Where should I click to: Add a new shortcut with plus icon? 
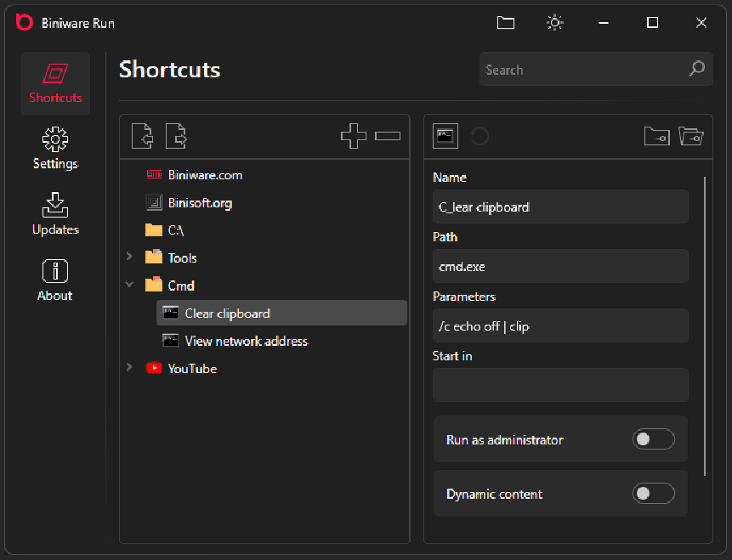[x=353, y=136]
